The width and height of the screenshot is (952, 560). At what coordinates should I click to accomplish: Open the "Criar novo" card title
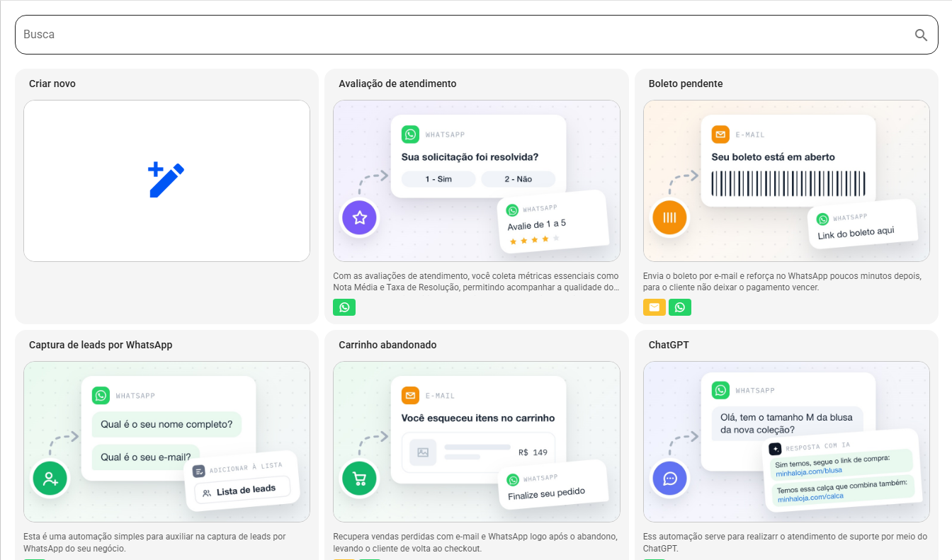click(x=52, y=84)
